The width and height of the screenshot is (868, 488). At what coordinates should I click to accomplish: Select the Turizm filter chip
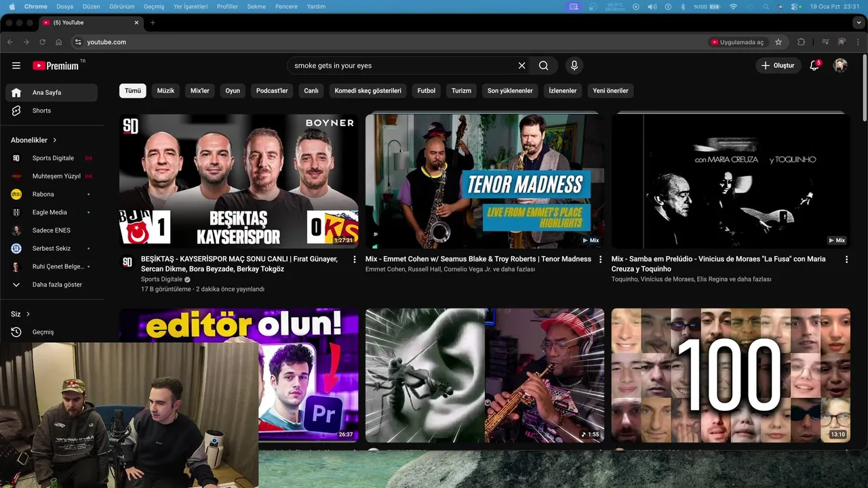(x=462, y=91)
